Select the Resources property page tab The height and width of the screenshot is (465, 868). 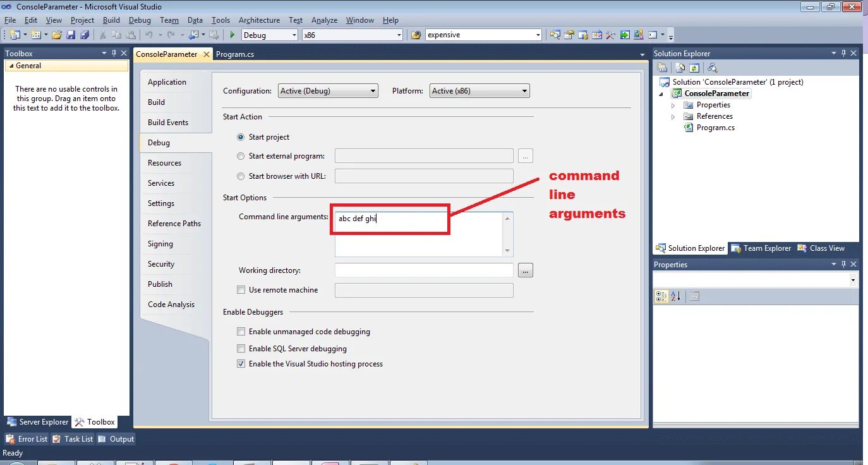coord(164,163)
